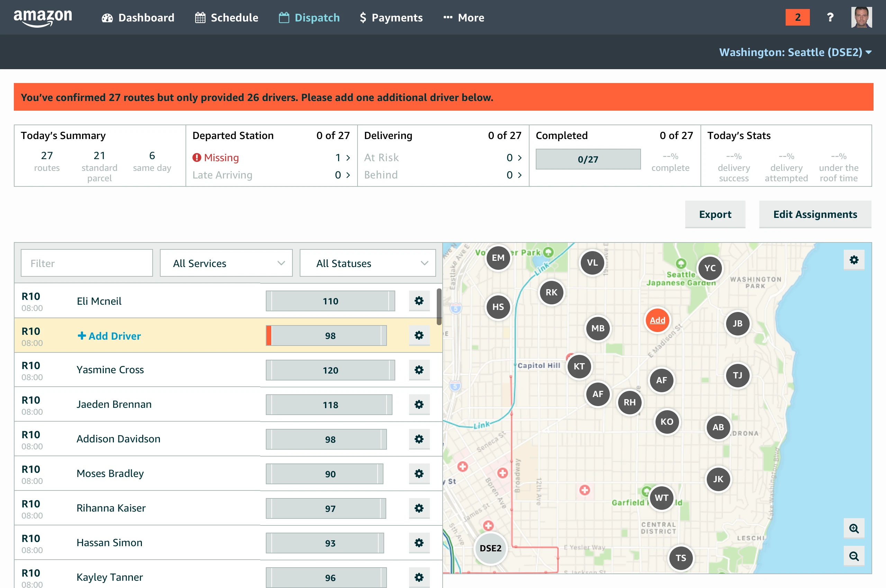This screenshot has width=886, height=588.
Task: Open the More menu
Action: point(464,18)
